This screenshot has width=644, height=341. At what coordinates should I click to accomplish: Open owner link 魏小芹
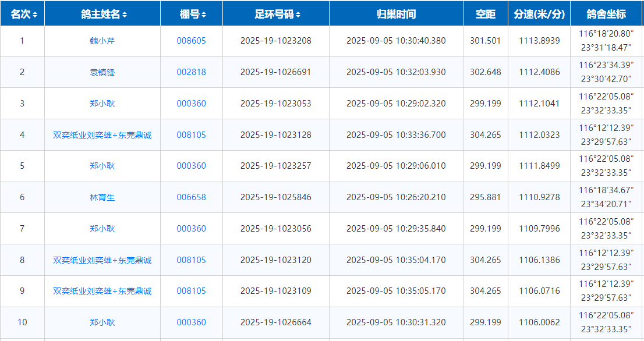pyautogui.click(x=102, y=41)
